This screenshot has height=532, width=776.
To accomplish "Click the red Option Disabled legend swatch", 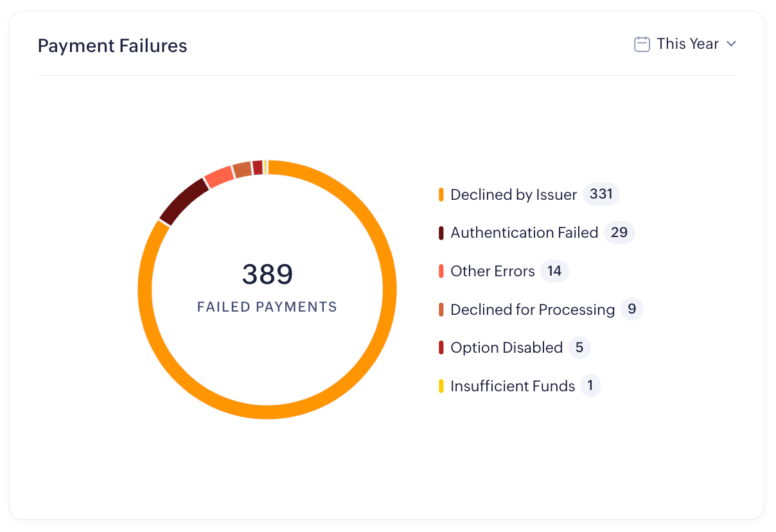I will 441,348.
